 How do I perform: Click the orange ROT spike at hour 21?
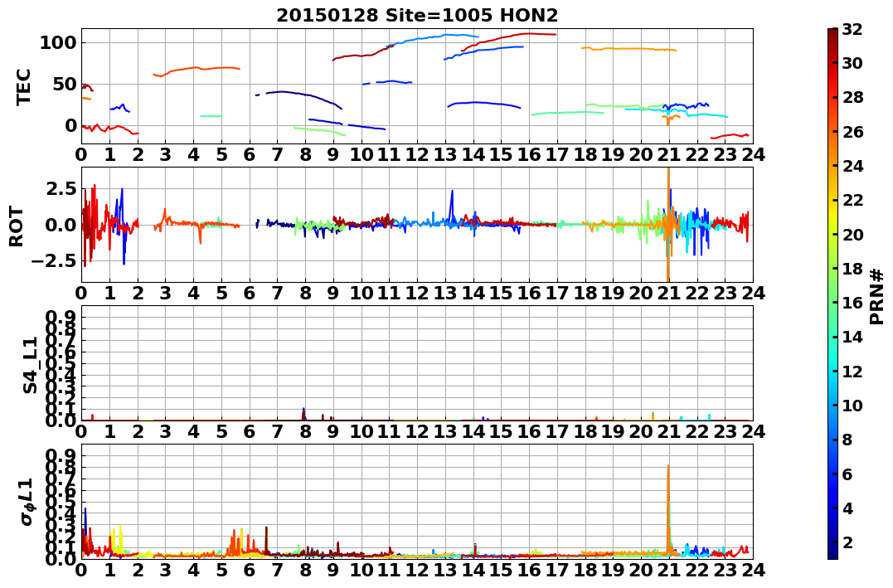click(667, 225)
